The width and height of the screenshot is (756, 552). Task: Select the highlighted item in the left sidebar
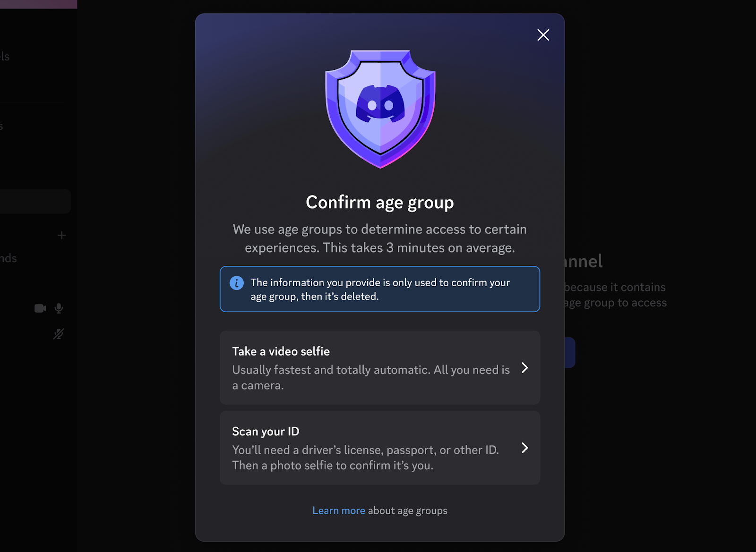(35, 202)
